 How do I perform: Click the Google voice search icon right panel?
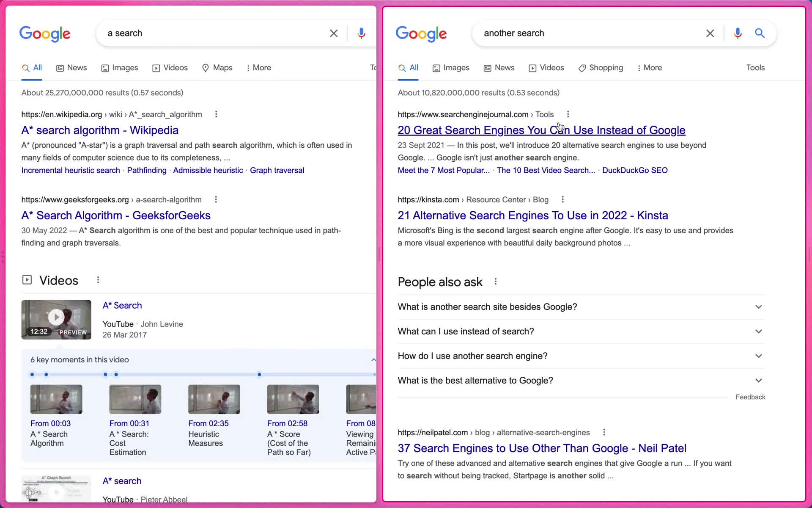tap(737, 33)
